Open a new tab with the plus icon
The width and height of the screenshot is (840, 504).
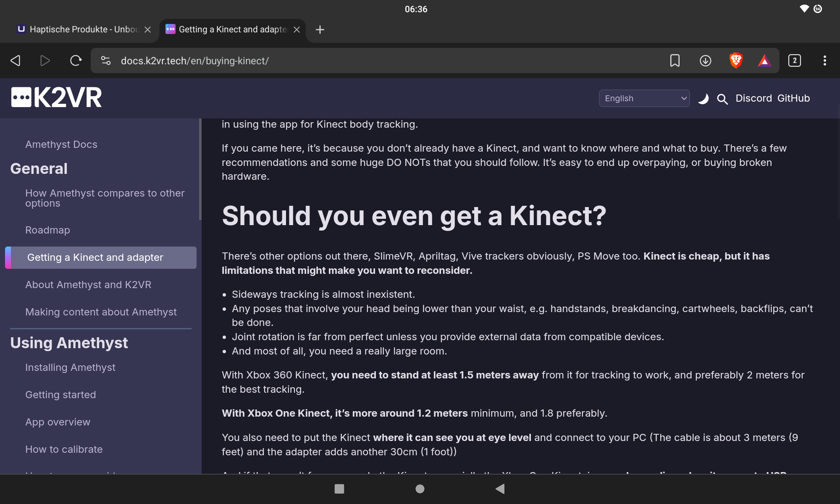(x=320, y=29)
